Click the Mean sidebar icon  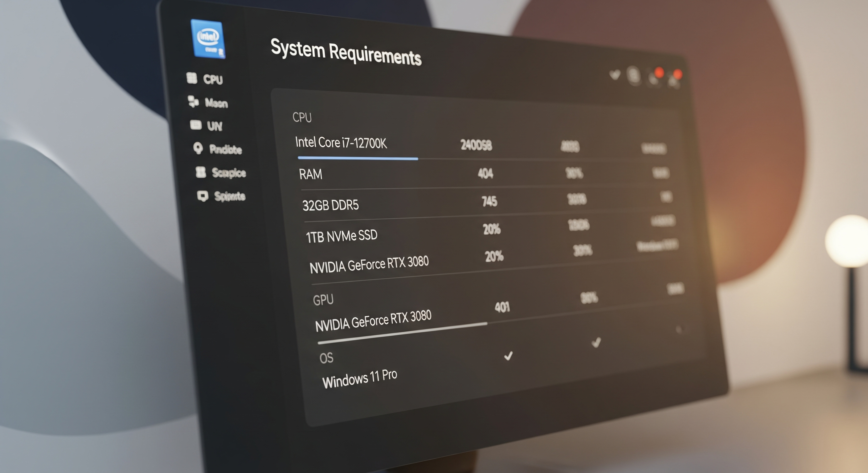coord(193,101)
